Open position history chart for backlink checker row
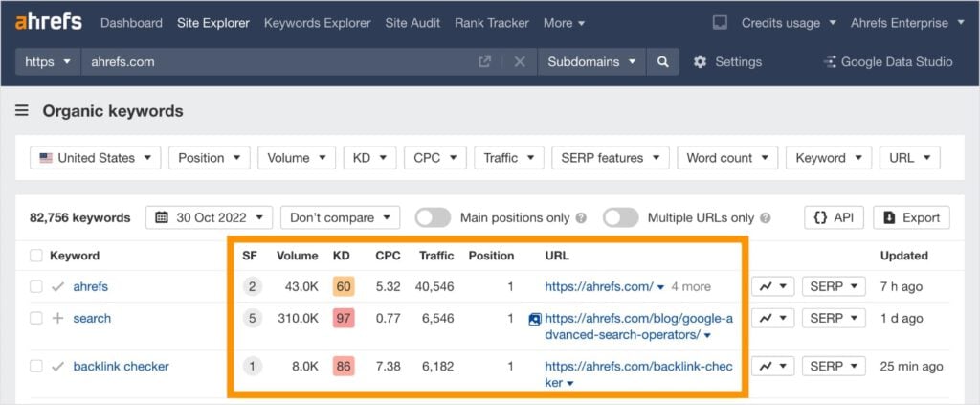This screenshot has height=405, width=980. pos(772,367)
